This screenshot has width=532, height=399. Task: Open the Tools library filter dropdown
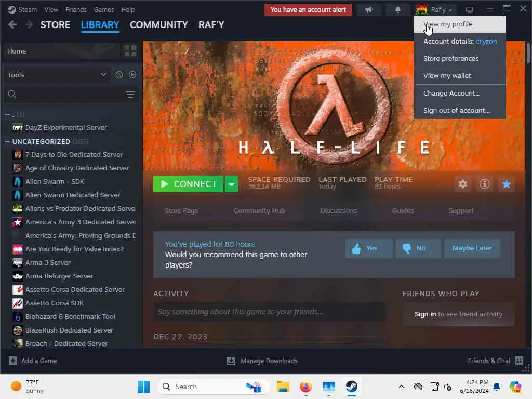click(57, 75)
